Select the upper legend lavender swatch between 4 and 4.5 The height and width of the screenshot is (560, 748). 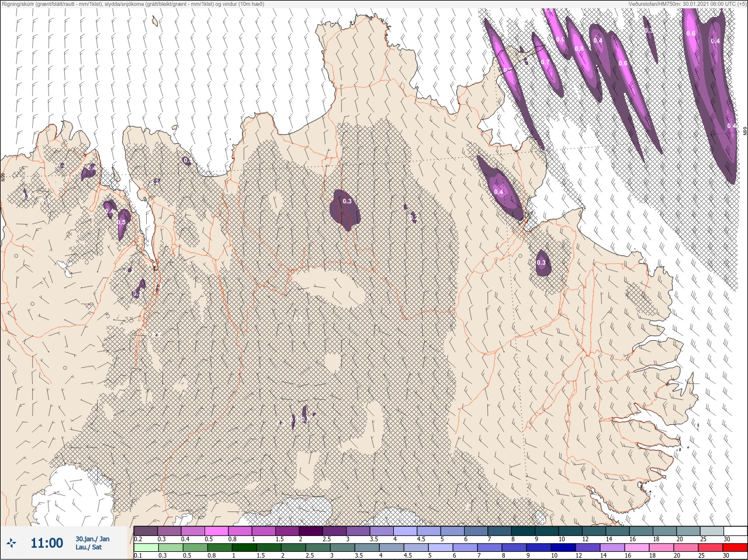[406, 531]
